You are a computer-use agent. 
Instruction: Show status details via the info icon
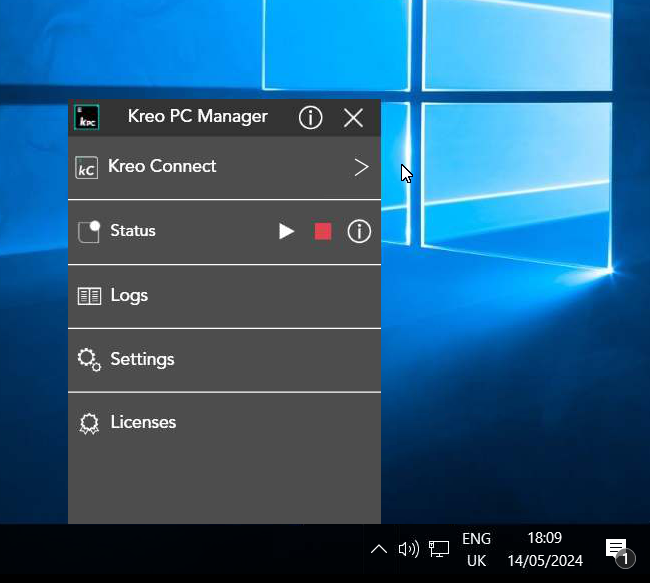[359, 232]
